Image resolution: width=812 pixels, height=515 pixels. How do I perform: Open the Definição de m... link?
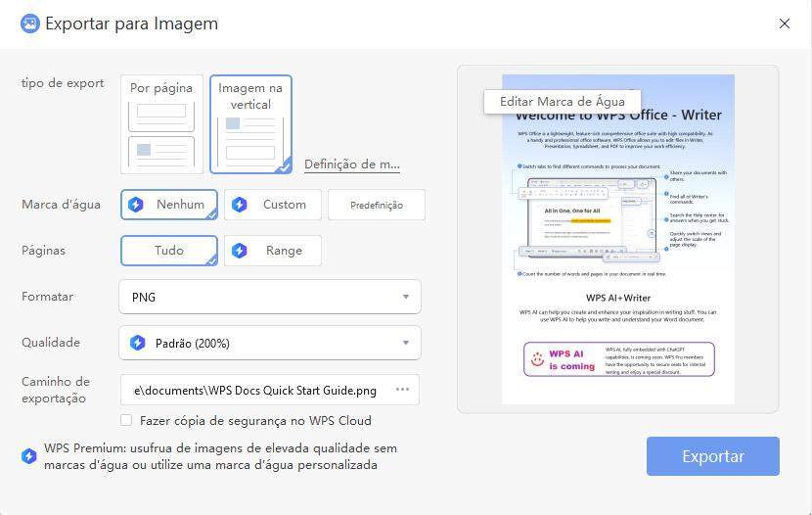point(352,164)
